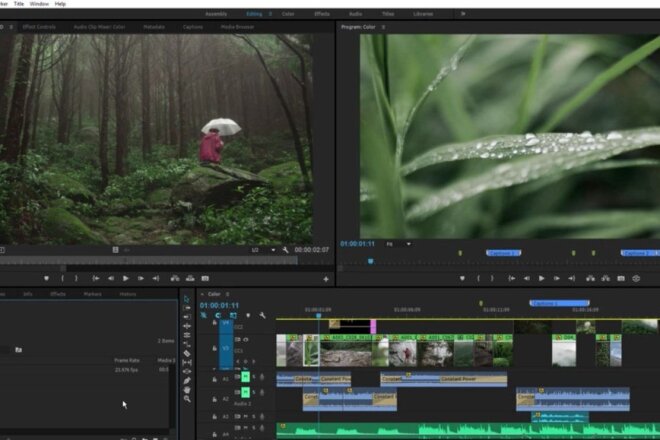The width and height of the screenshot is (660, 440).
Task: Toggle Linked Selection in timeline header
Action: (x=233, y=315)
